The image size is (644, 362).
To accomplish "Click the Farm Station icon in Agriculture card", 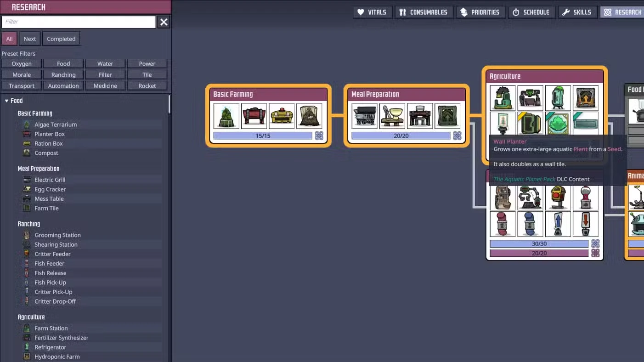I will tap(503, 98).
